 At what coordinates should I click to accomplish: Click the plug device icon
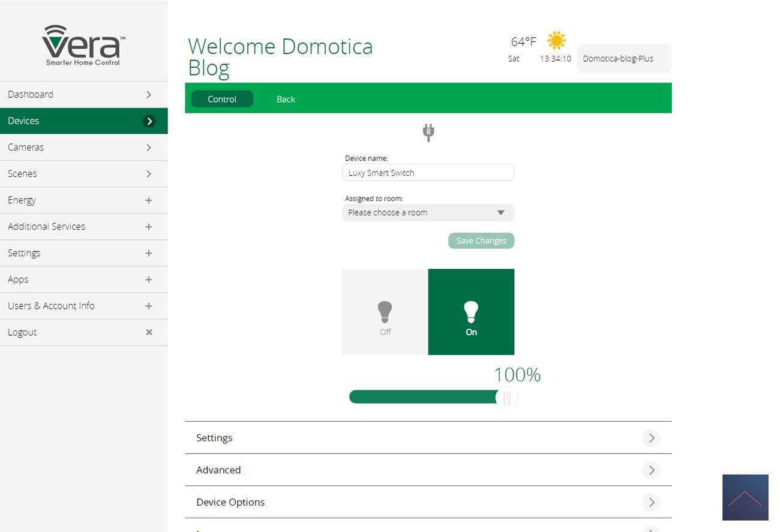coord(428,132)
